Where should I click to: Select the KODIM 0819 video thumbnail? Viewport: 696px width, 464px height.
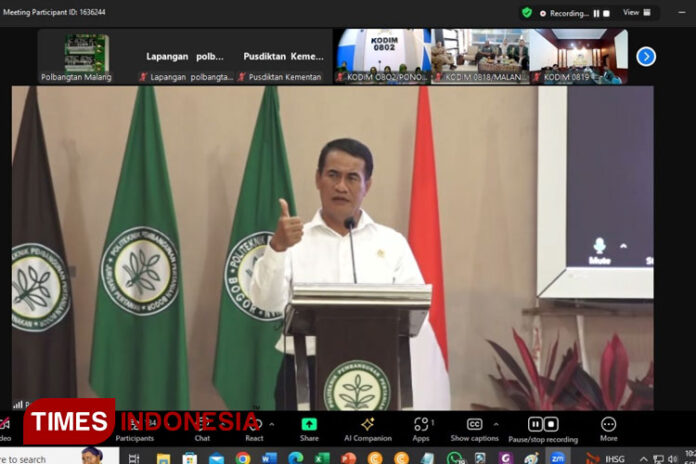coord(579,56)
